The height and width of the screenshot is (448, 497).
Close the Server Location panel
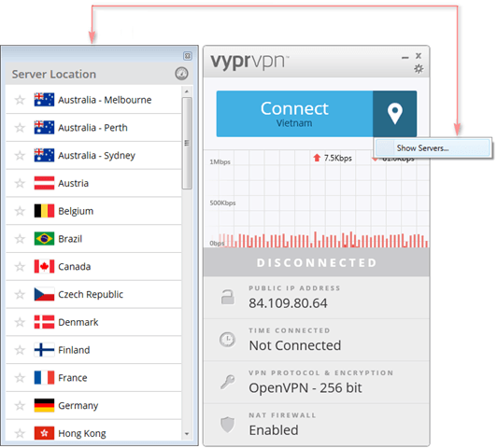[x=188, y=56]
